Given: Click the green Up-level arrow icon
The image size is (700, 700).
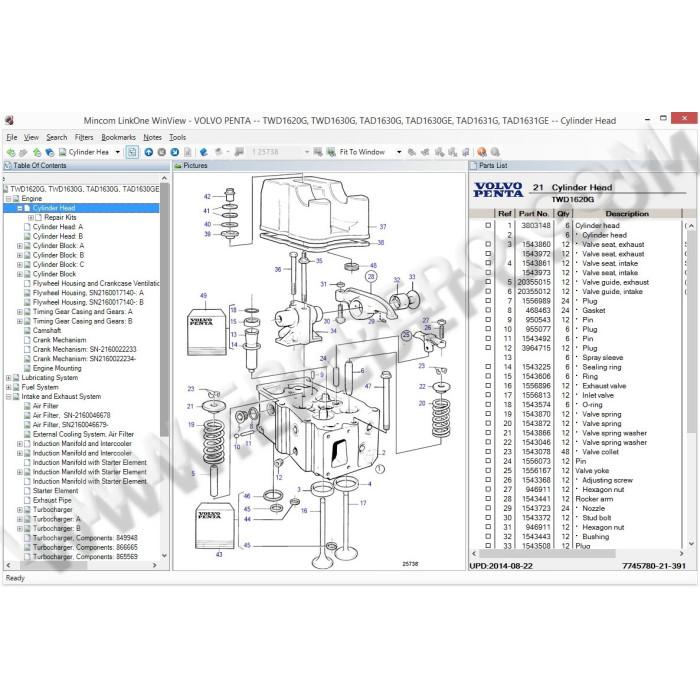Looking at the screenshot, I should 37,152.
